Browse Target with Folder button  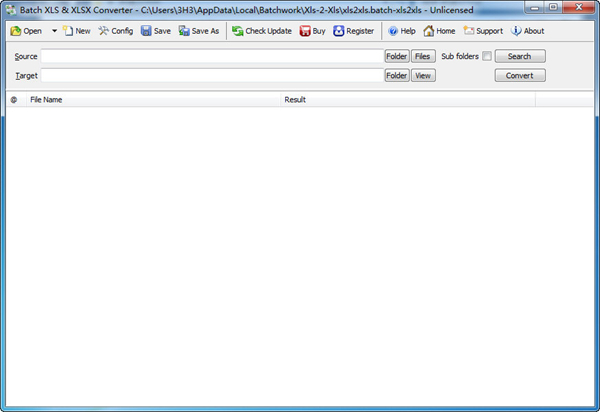click(x=397, y=75)
